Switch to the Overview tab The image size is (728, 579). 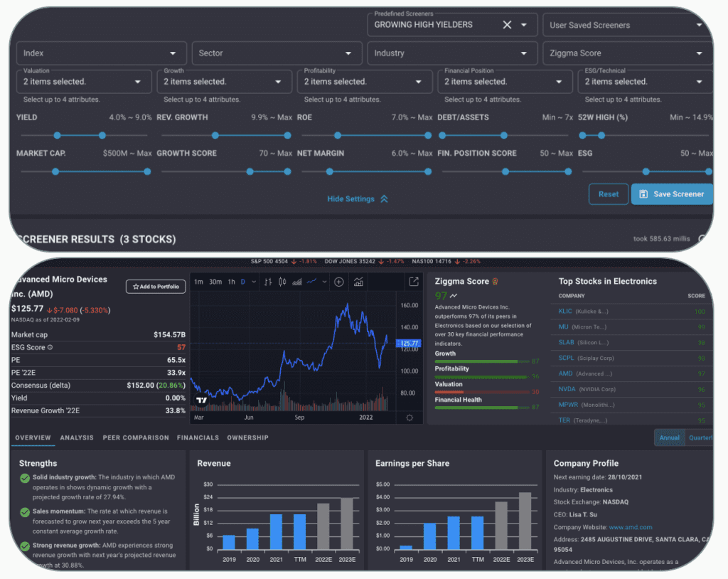33,437
